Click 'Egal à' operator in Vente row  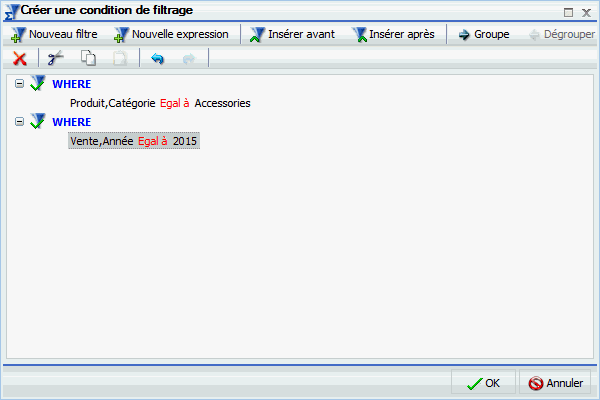point(153,141)
